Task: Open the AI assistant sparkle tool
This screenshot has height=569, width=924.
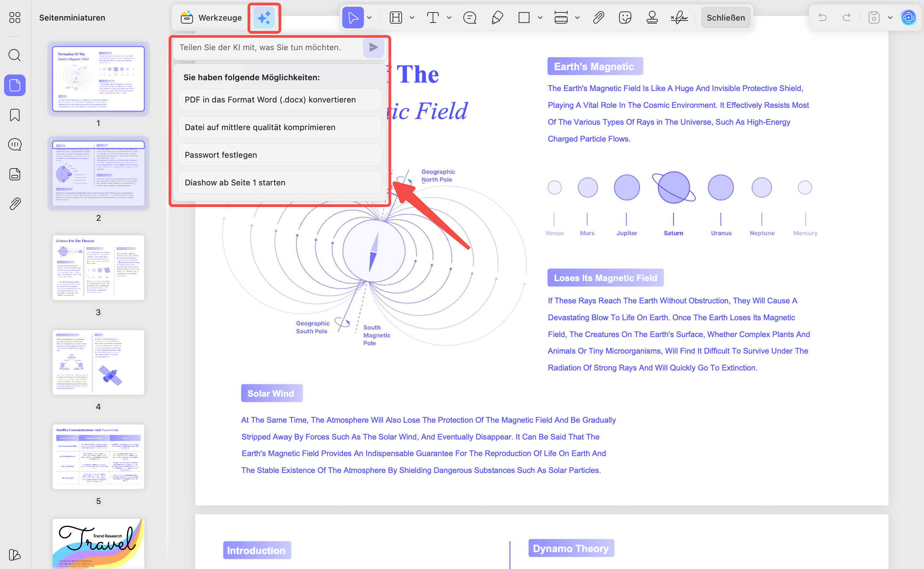Action: [x=264, y=18]
